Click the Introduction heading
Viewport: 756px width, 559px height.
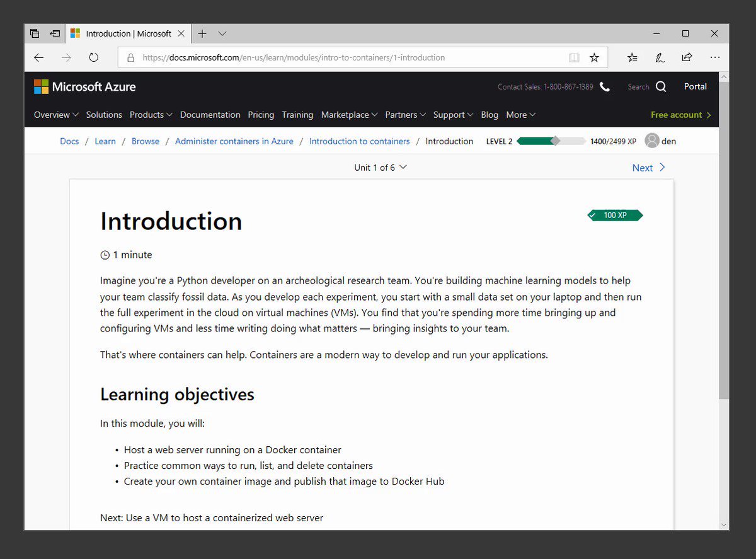pyautogui.click(x=171, y=221)
